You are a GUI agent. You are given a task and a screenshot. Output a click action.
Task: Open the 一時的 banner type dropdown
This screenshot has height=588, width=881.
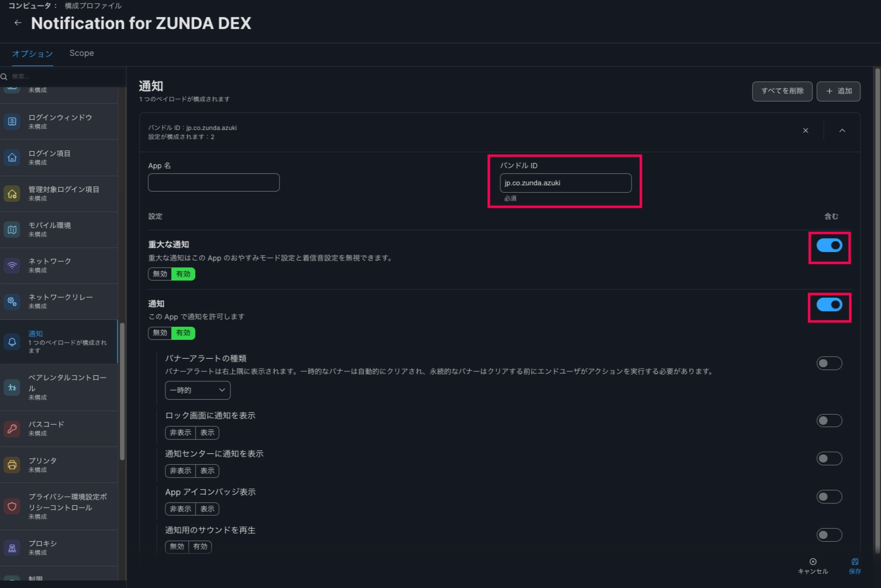pos(197,390)
